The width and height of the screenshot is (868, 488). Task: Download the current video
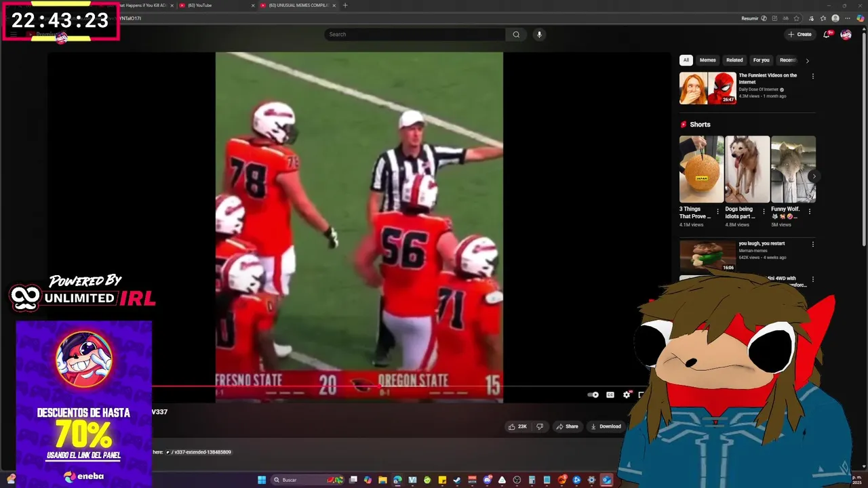606,426
